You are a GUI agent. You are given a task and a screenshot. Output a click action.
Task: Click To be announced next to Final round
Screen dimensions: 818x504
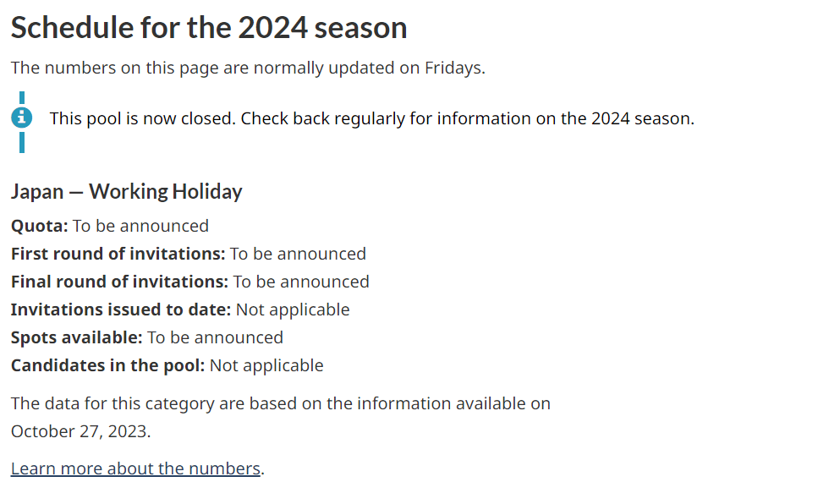coord(301,282)
